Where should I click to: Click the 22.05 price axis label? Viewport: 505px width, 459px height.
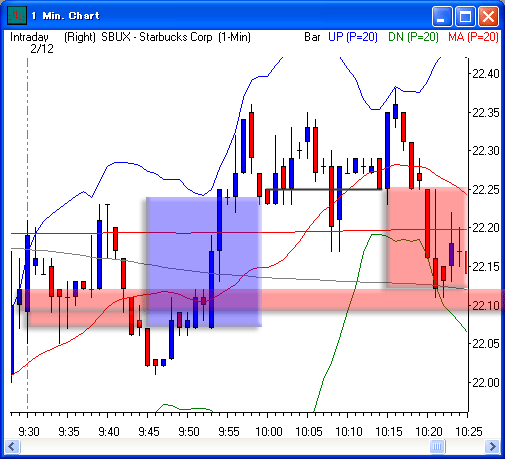point(486,344)
